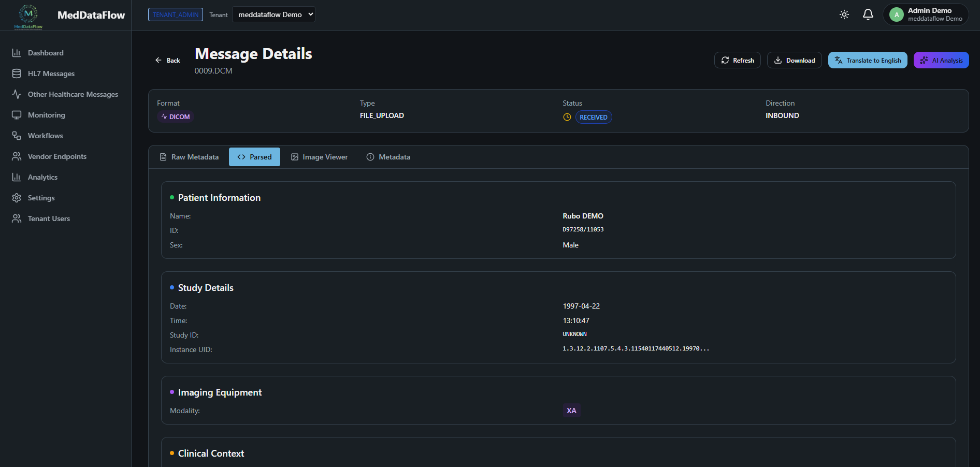Open the Admin Demo account menu
The height and width of the screenshot is (467, 980).
(x=925, y=14)
